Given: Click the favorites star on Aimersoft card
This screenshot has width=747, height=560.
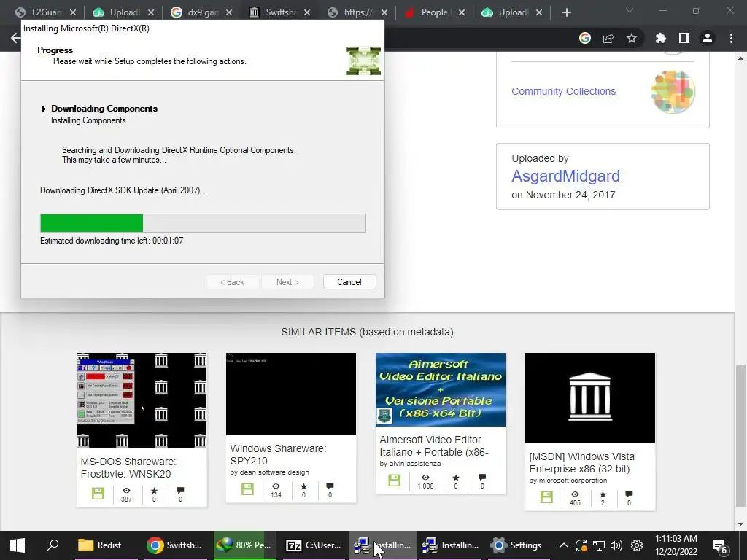Looking at the screenshot, I should (456, 478).
